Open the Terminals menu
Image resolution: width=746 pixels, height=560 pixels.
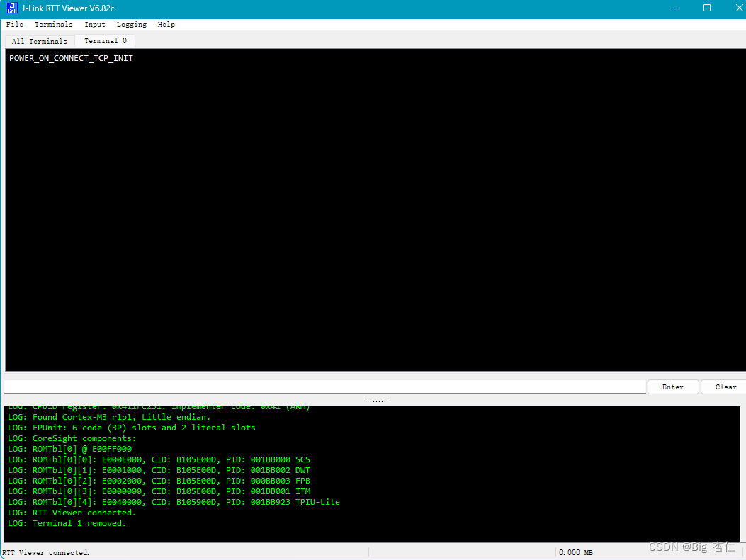(54, 24)
